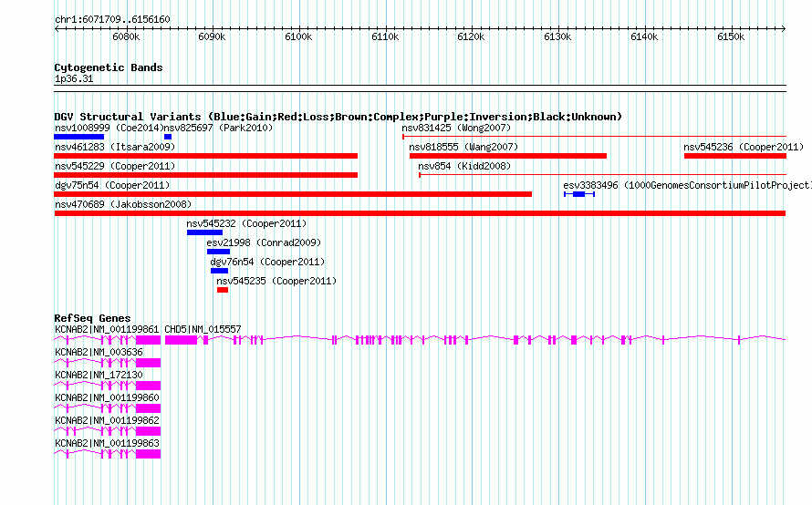Click the nsv831425 (Wong2007) variant label
The image size is (812, 505).
click(456, 128)
